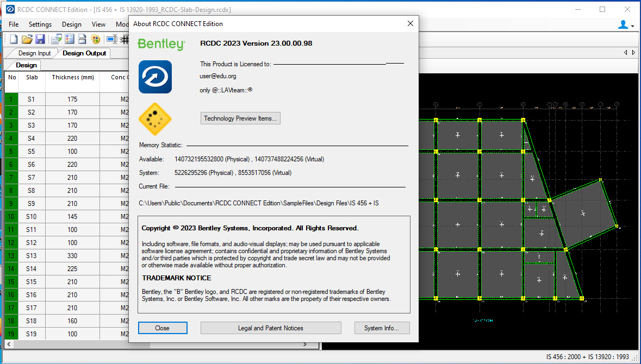Open the Settings menu
The height and width of the screenshot is (364, 641).
pos(40,24)
